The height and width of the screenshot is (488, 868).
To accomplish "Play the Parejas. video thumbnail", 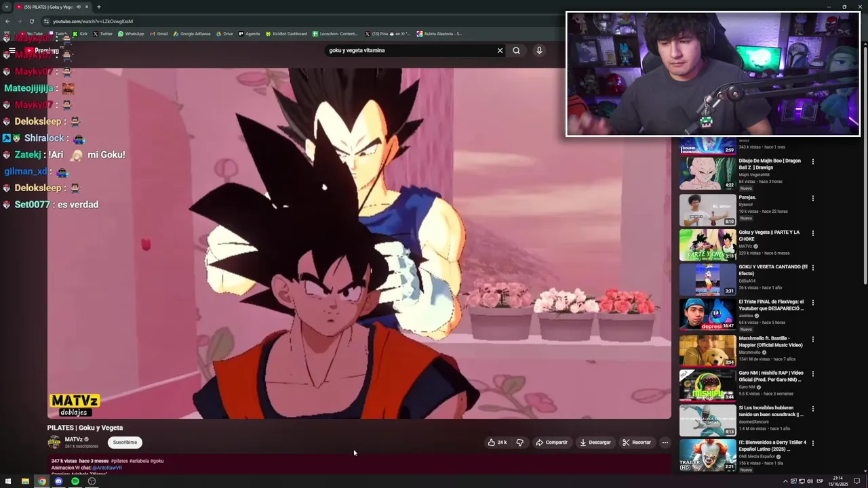I will click(x=707, y=209).
